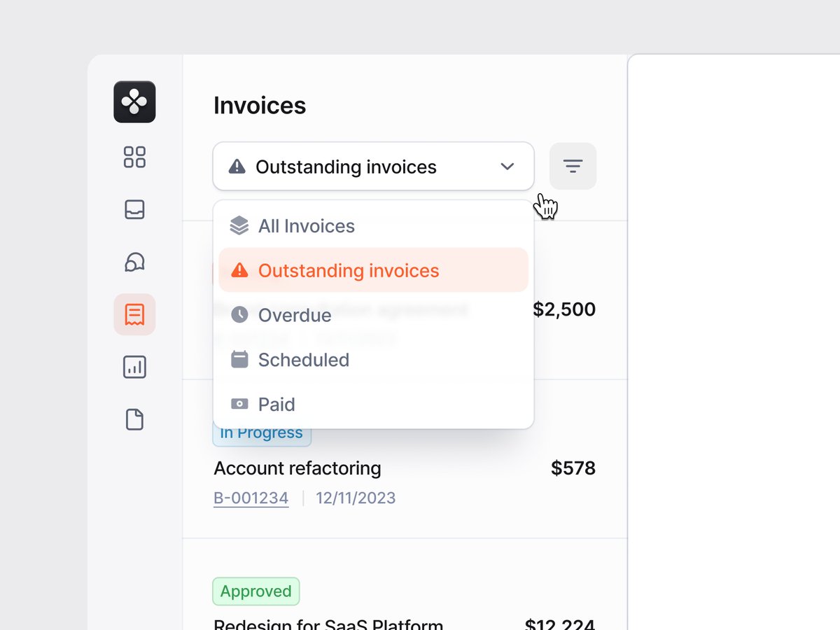Open the documents file icon in sidebar

coord(134,420)
